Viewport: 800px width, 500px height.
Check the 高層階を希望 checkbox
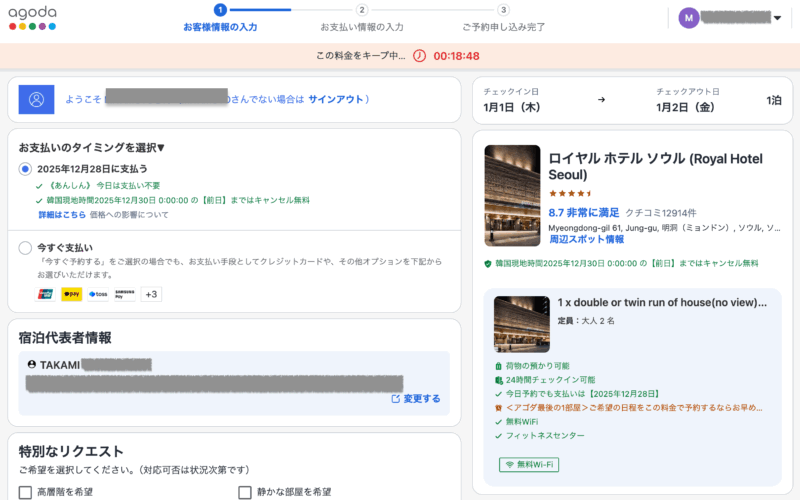click(x=25, y=492)
